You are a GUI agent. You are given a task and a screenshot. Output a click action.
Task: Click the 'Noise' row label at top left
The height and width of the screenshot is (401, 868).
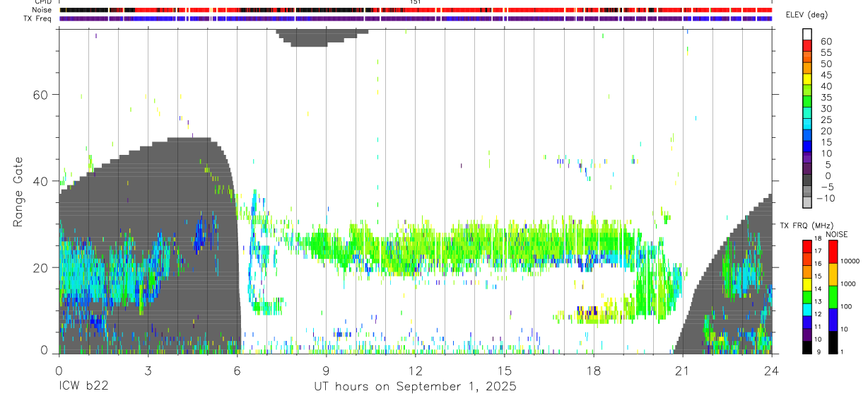click(x=43, y=10)
